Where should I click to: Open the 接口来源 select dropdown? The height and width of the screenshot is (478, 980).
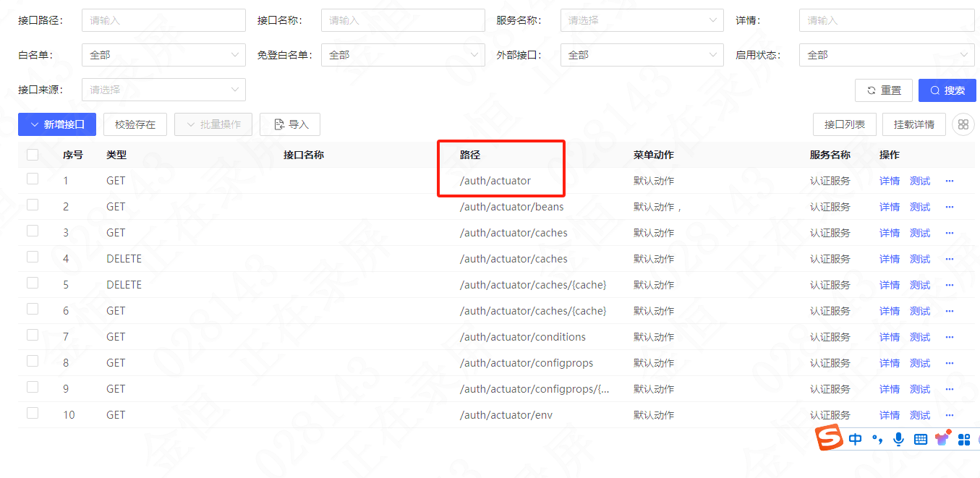click(163, 90)
